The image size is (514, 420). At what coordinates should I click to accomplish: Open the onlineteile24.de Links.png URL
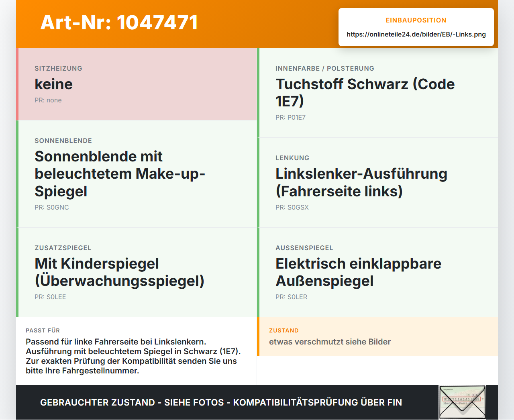(416, 34)
